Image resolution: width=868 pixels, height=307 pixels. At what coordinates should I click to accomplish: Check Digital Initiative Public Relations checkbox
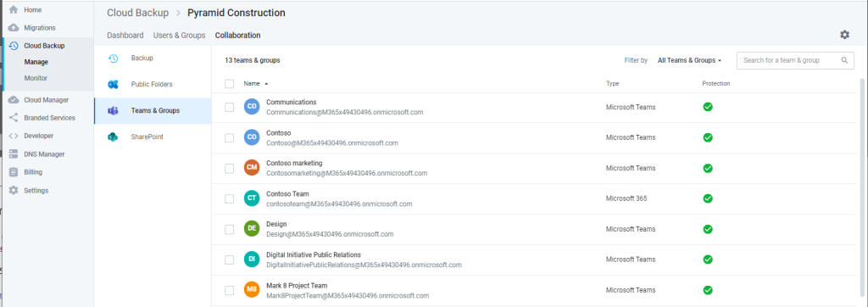(229, 260)
